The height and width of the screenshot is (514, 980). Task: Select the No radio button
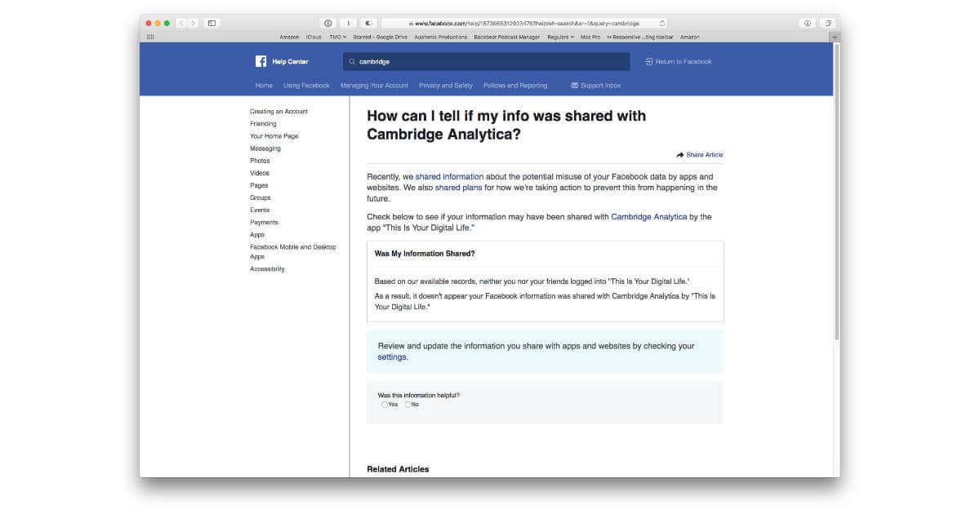pyautogui.click(x=408, y=405)
